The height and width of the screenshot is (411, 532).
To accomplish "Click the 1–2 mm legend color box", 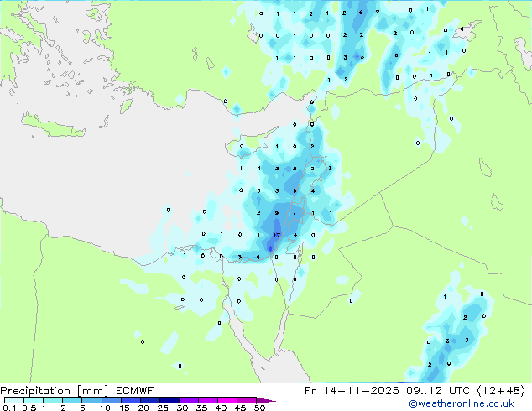I will (53, 400).
